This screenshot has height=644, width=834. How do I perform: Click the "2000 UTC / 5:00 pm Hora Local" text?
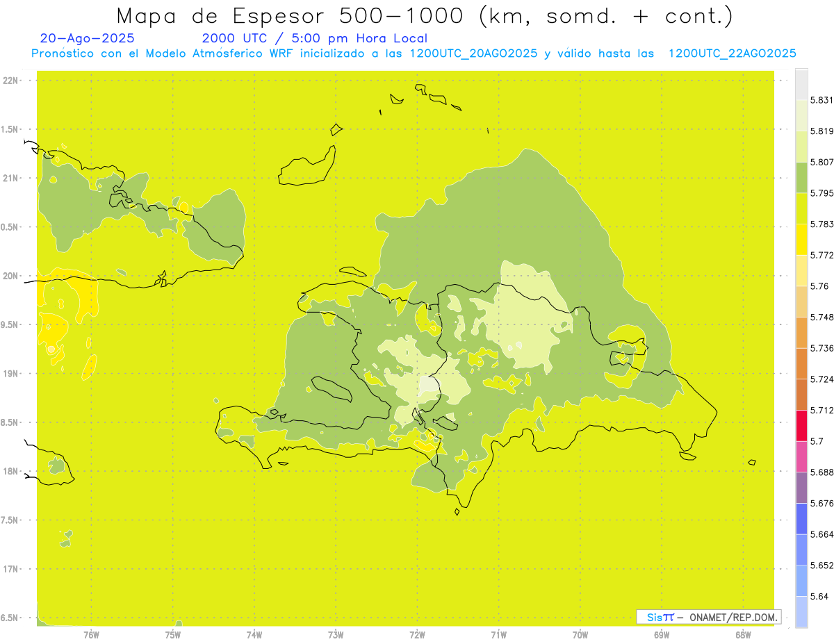(x=315, y=38)
